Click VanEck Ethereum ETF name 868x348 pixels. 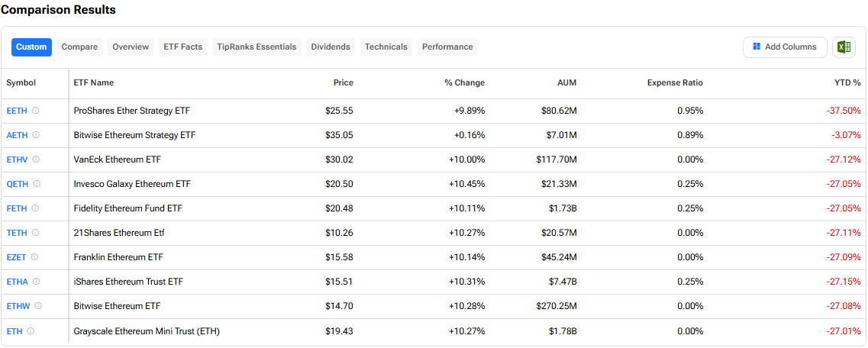118,159
